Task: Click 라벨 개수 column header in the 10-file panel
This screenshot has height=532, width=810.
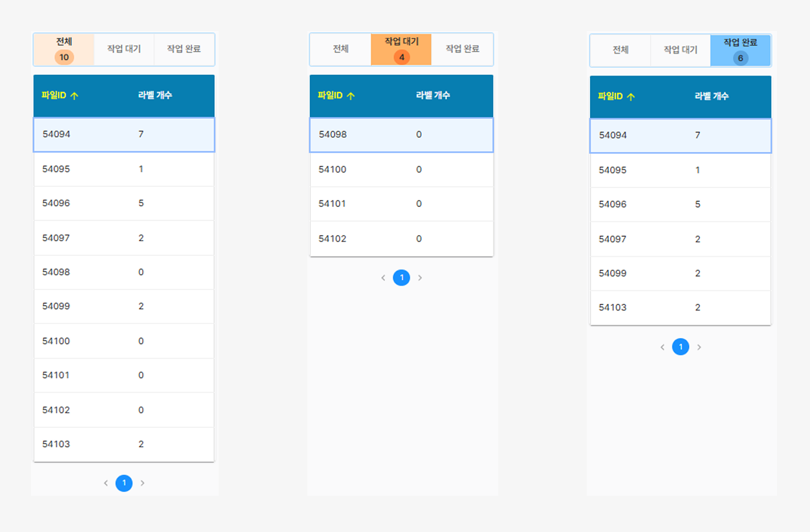Action: [x=155, y=96]
